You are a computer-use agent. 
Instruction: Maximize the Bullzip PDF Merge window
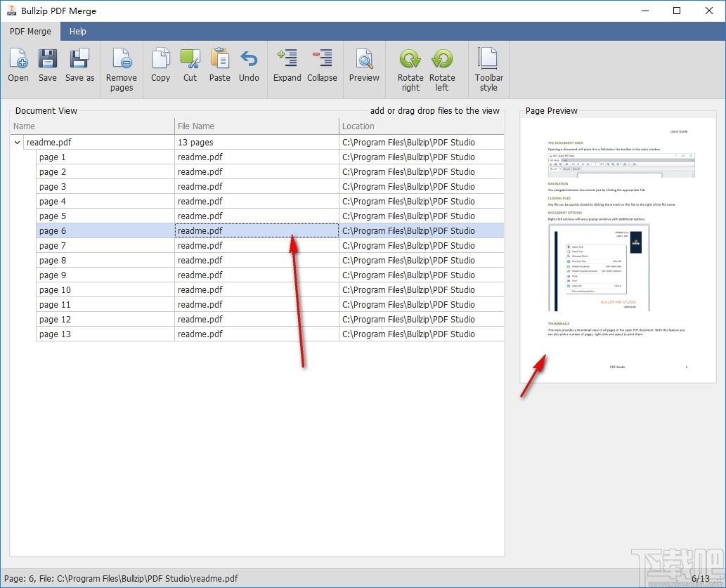[x=677, y=11]
